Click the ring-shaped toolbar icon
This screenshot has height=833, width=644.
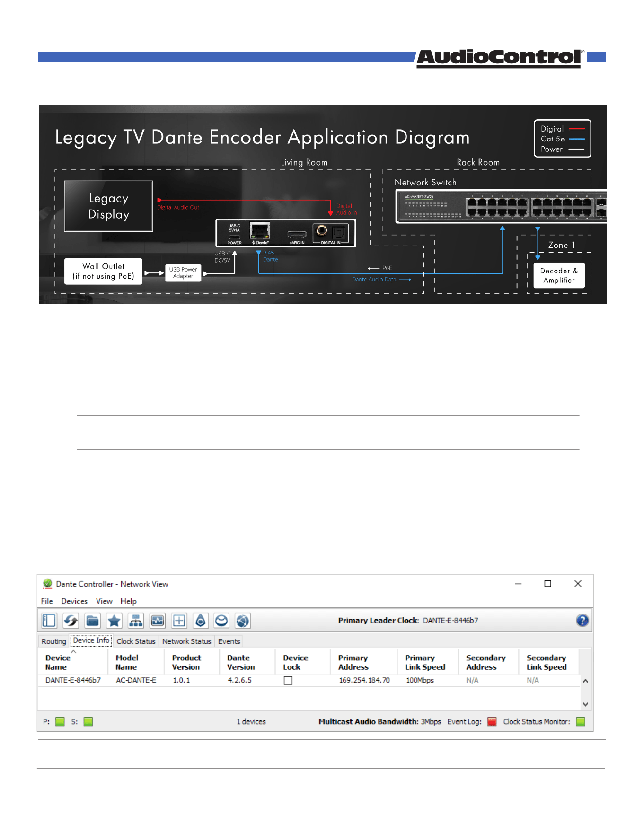click(221, 620)
